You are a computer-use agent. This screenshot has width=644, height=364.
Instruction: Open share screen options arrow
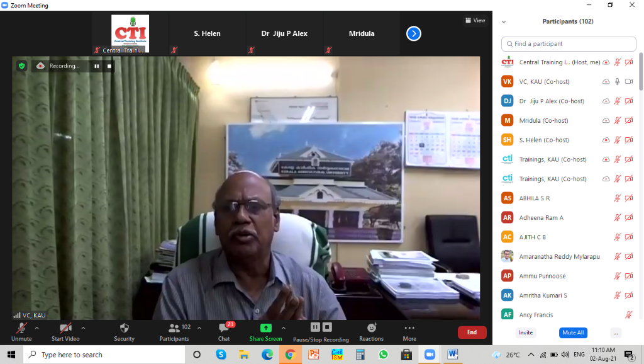pos(284,328)
